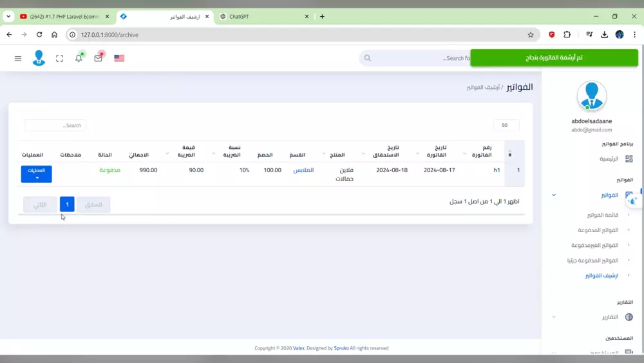Click the browser back arrow
Screen dimensions: 644x363
click(x=9, y=35)
